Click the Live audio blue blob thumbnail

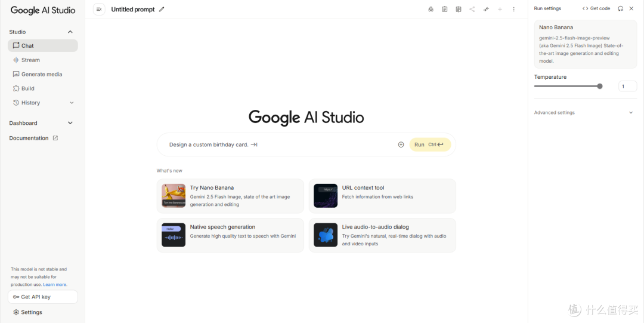coord(326,235)
